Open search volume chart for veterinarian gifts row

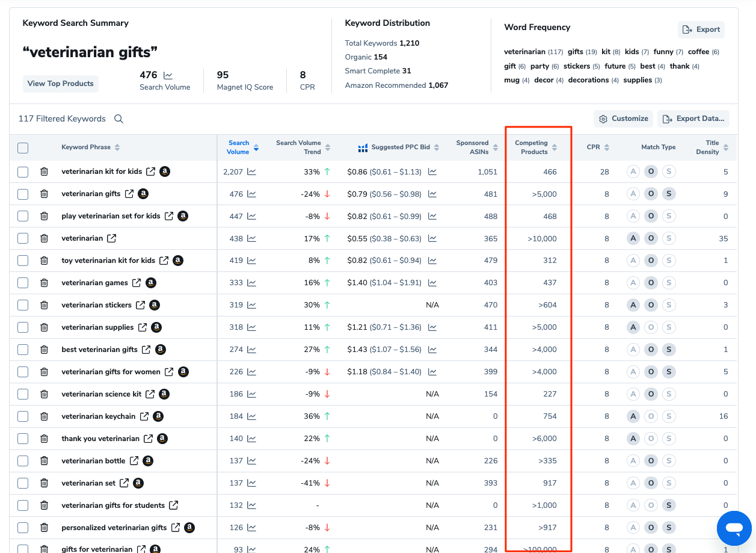pyautogui.click(x=251, y=194)
